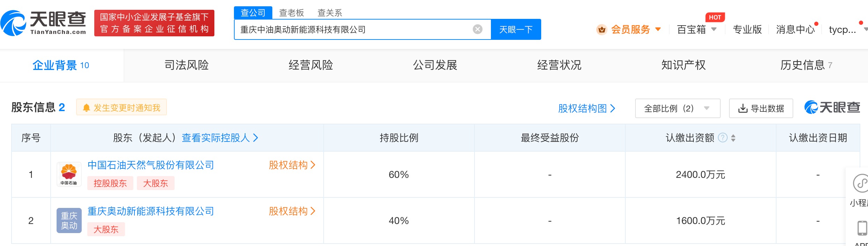This screenshot has width=868, height=246.
Task: Click the 认缴出资日期 column header
Action: pyautogui.click(x=818, y=138)
